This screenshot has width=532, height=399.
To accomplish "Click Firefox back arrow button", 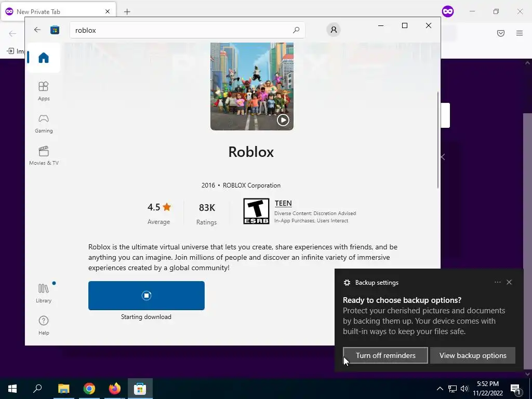I will 12,33.
